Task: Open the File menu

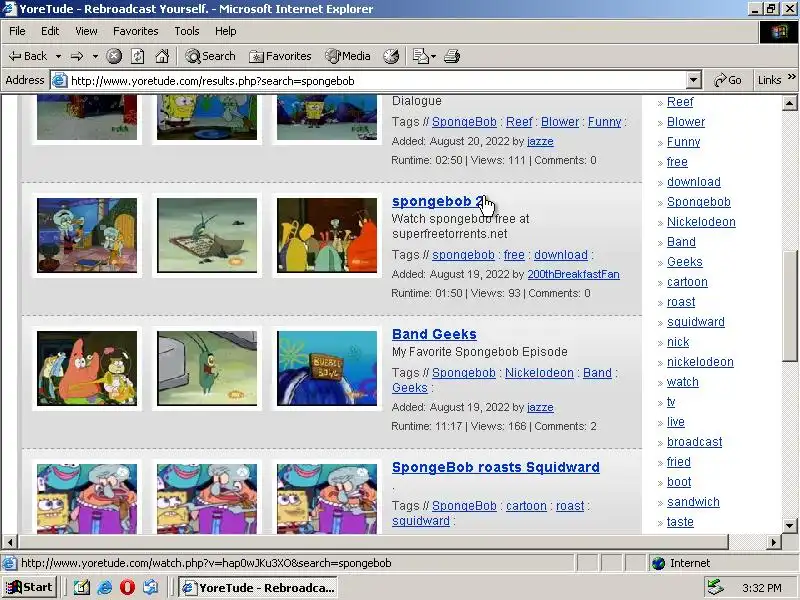Action: [x=17, y=31]
